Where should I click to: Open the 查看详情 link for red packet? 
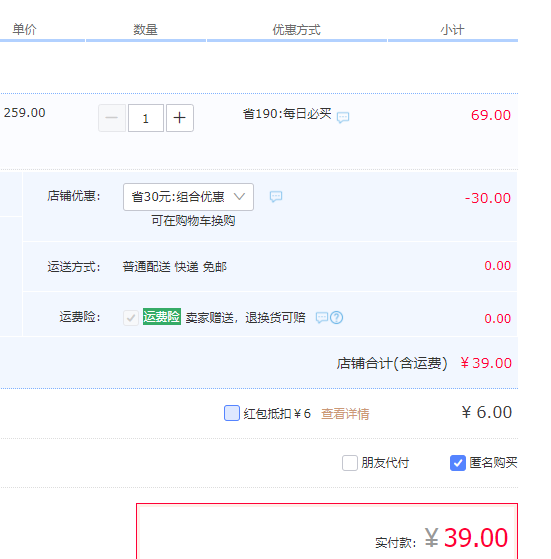(345, 414)
